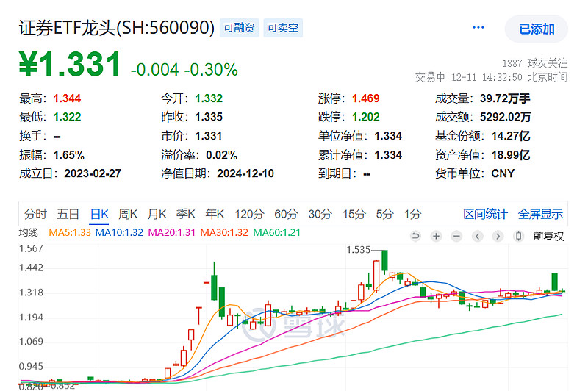Click the MA60:1.21 indicator label
The height and width of the screenshot is (391, 588).
pos(277,232)
